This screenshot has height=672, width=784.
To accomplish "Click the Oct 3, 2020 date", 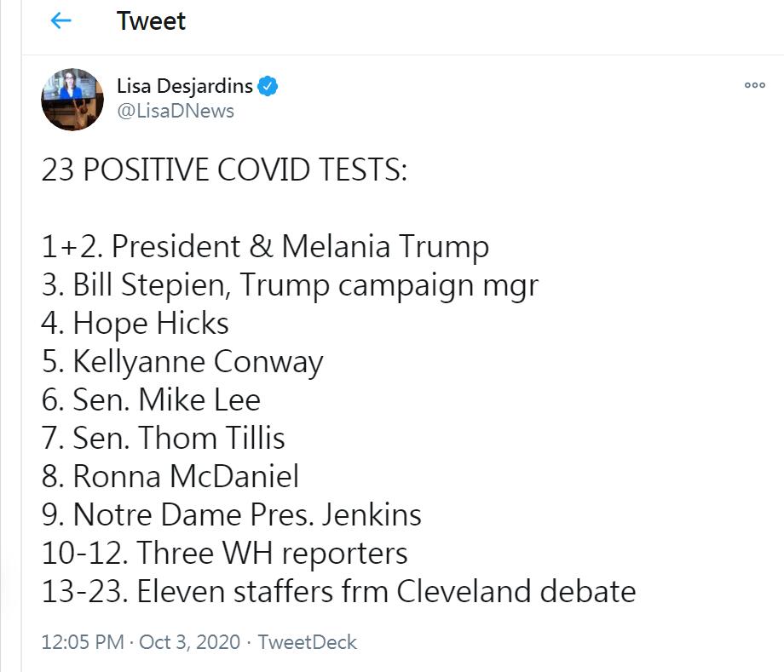I will [187, 642].
